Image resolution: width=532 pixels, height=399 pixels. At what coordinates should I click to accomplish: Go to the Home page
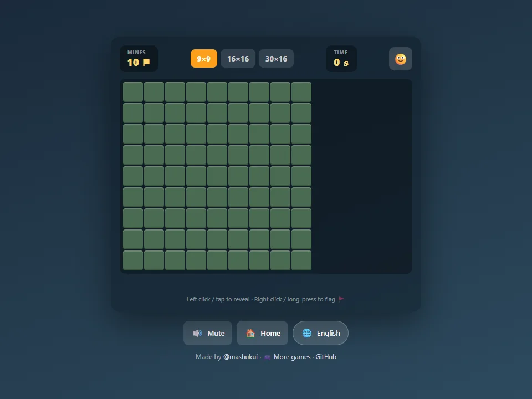coord(262,333)
